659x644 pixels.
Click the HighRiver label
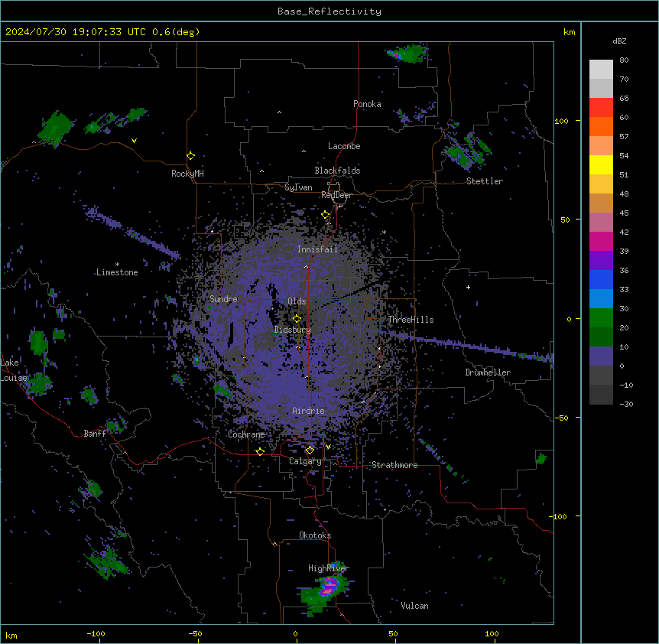tap(329, 568)
